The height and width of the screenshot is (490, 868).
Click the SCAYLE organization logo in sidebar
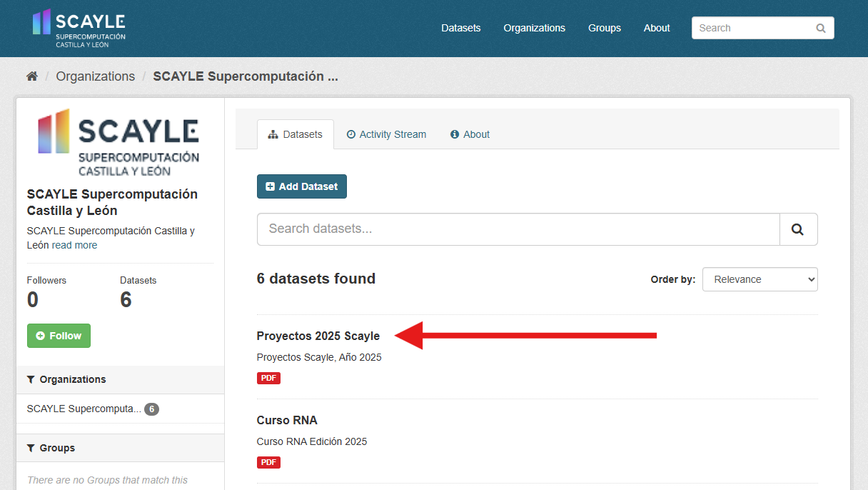pyautogui.click(x=118, y=142)
